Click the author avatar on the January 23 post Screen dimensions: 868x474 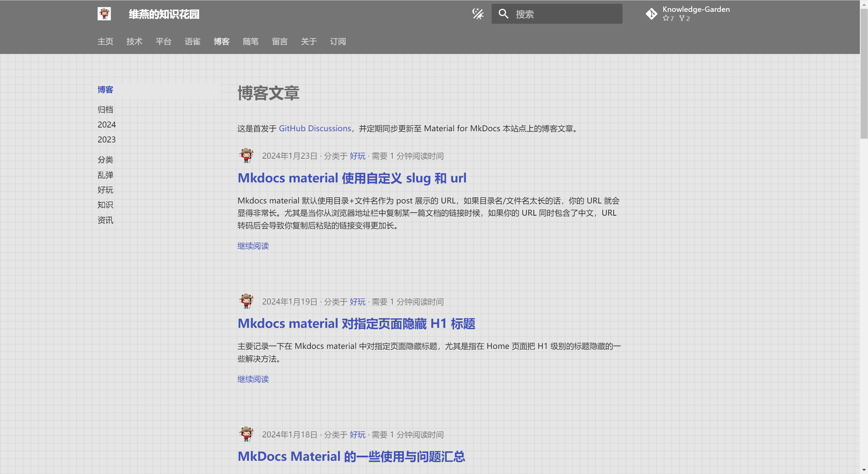click(246, 156)
